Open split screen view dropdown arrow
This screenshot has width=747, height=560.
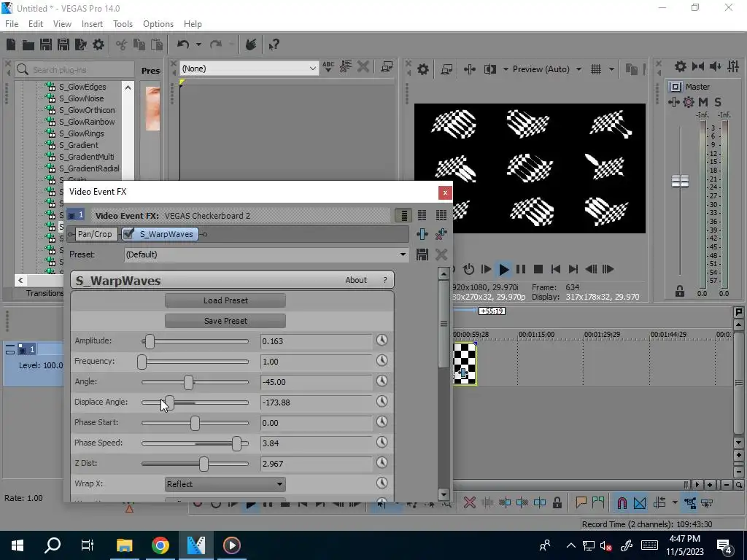tap(506, 69)
